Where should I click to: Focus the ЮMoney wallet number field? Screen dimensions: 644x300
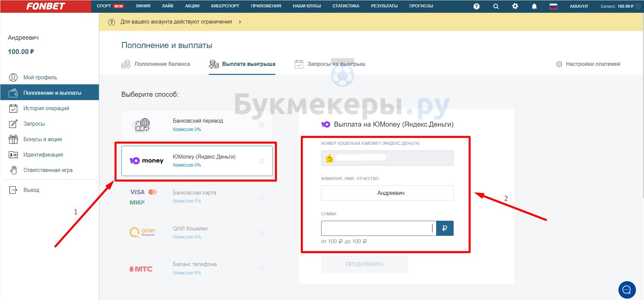[x=387, y=158]
